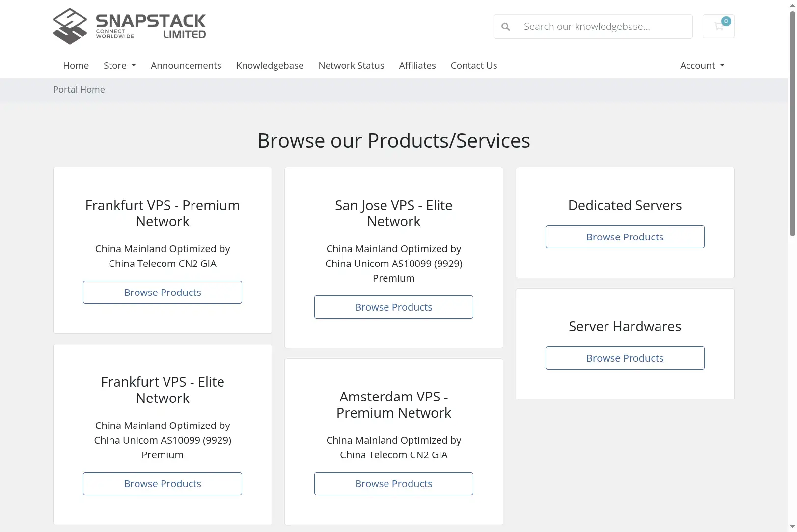Image resolution: width=797 pixels, height=532 pixels.
Task: Click the Frankfurt VPS - Elite Network title
Action: 163,390
